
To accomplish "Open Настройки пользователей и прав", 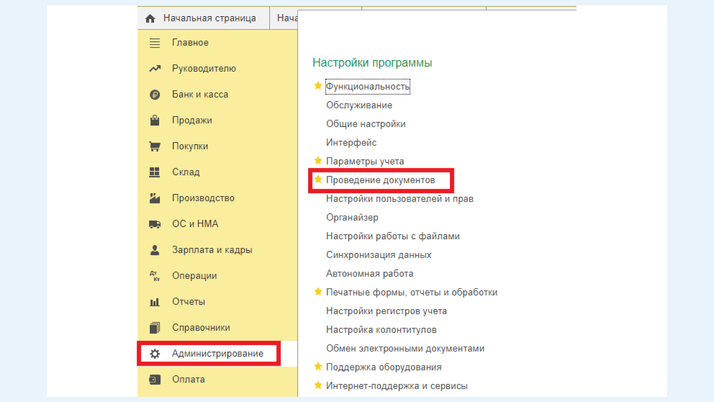I will (399, 198).
